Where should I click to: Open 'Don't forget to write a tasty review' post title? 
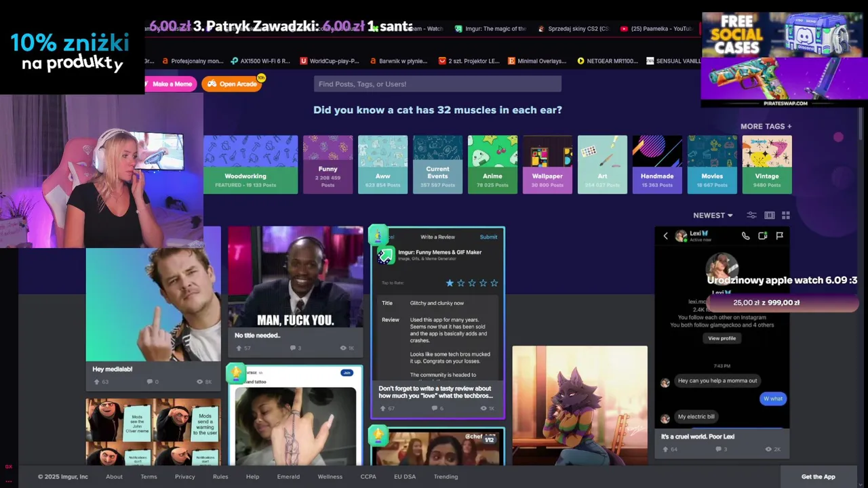(436, 392)
